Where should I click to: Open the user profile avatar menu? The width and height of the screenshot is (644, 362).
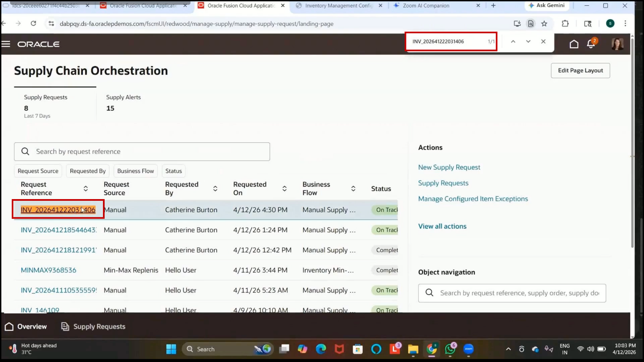(617, 44)
